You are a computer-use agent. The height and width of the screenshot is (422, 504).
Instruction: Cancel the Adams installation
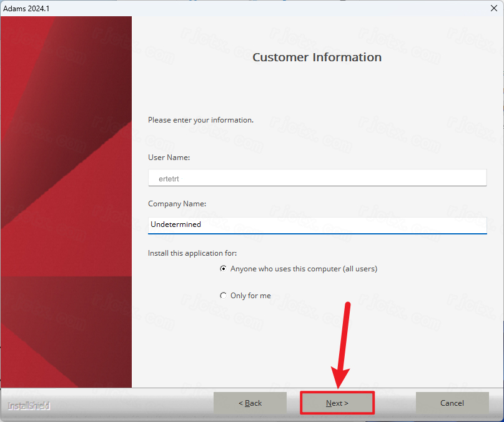pyautogui.click(x=452, y=403)
